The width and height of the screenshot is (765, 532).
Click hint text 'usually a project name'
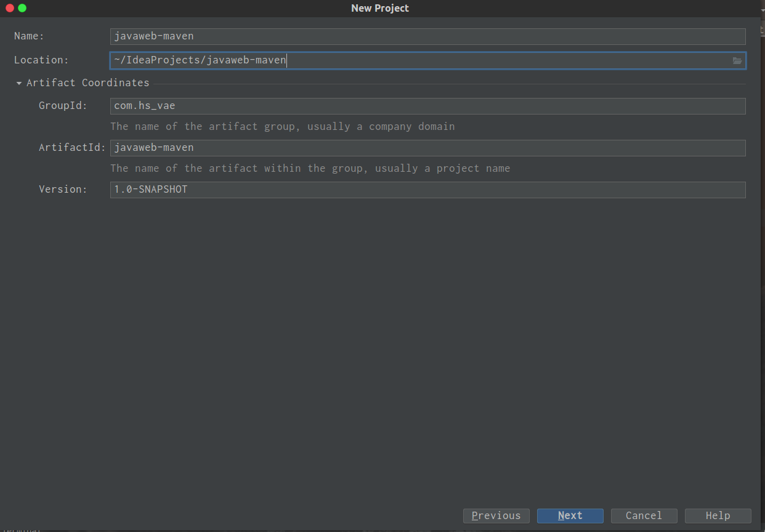(x=443, y=169)
